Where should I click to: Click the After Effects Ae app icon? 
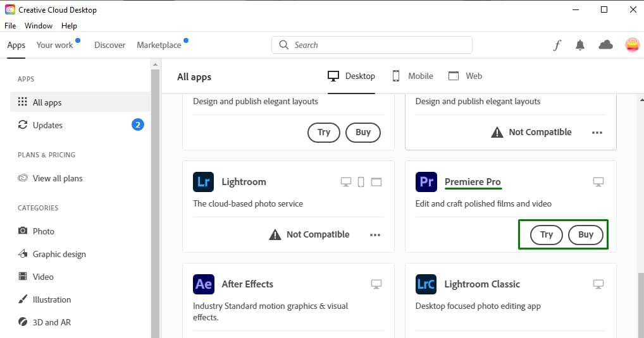(x=203, y=284)
